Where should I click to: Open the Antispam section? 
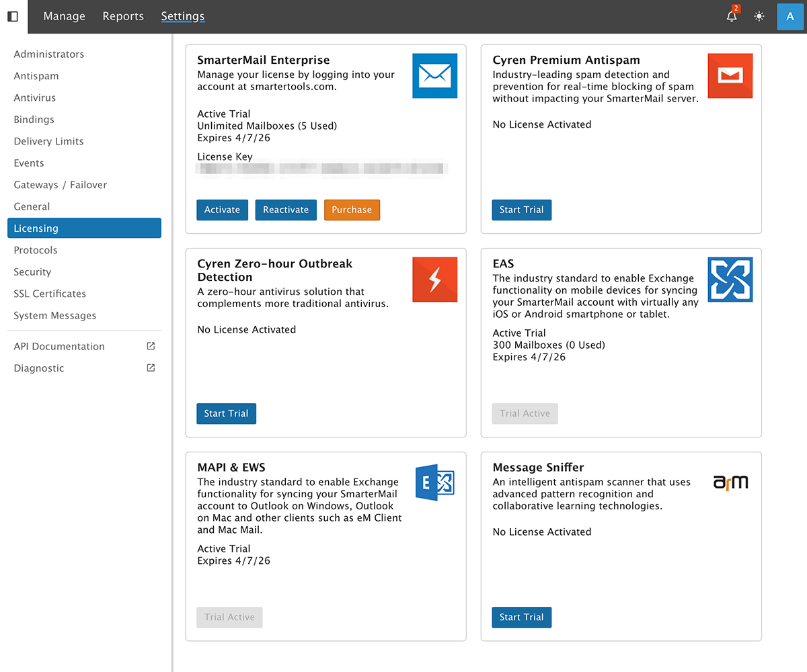(36, 76)
